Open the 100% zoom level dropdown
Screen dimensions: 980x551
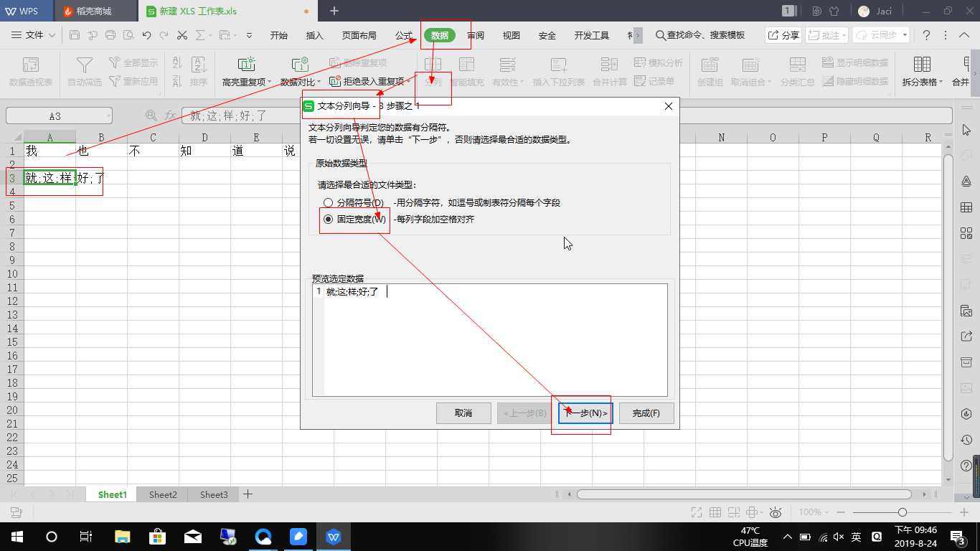[814, 512]
